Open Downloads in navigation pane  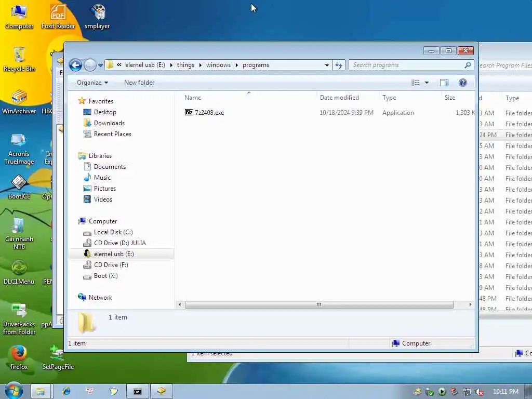pyautogui.click(x=109, y=123)
